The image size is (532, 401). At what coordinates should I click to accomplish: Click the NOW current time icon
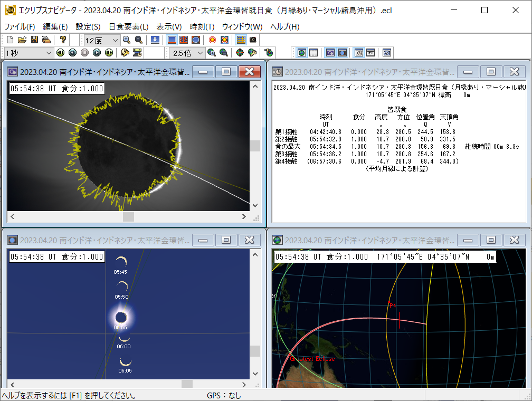click(x=137, y=52)
